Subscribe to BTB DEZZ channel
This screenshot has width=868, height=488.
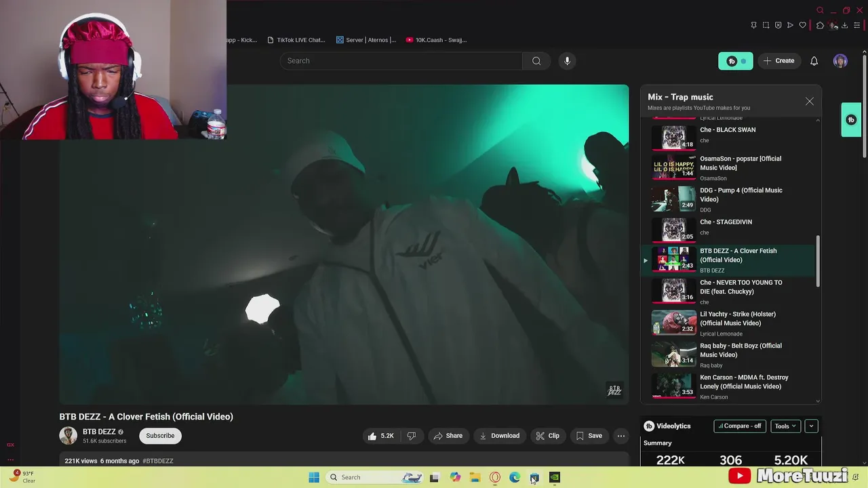[160, 436]
